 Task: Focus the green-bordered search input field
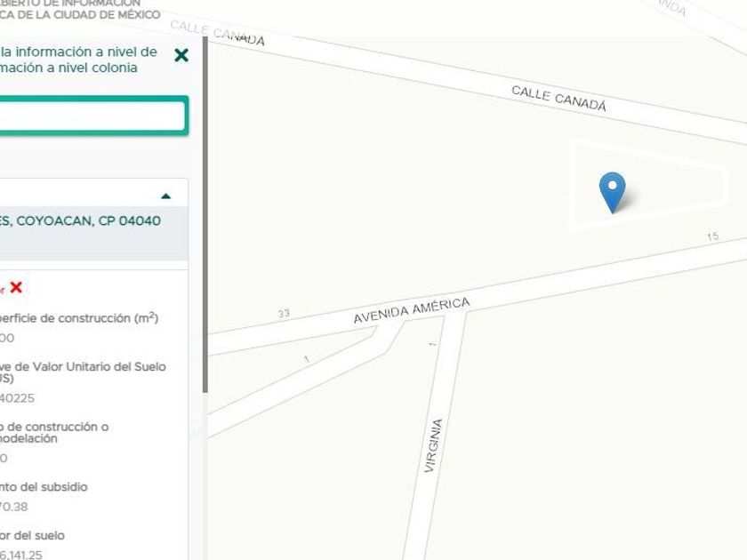coord(92,116)
